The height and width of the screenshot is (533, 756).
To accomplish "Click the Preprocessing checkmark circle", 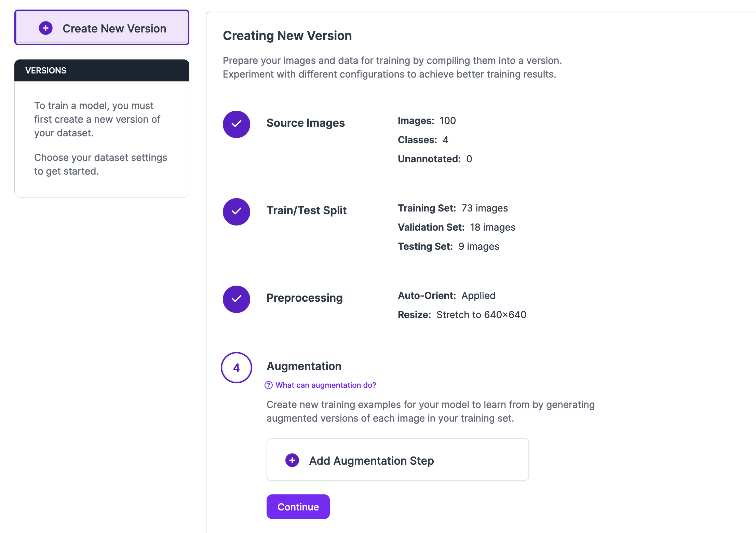I will (x=237, y=299).
